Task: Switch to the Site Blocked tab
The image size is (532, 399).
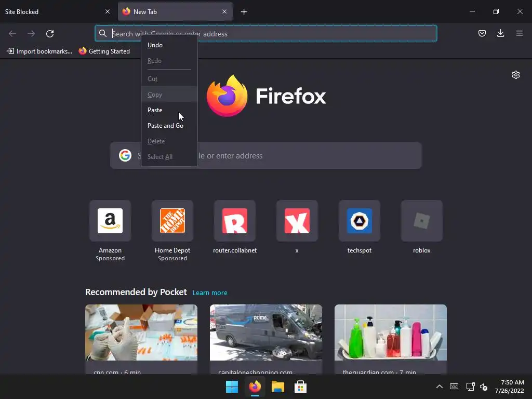Action: pyautogui.click(x=57, y=11)
